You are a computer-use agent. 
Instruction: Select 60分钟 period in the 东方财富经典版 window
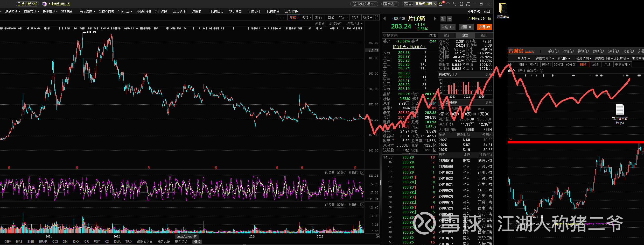(x=571, y=64)
